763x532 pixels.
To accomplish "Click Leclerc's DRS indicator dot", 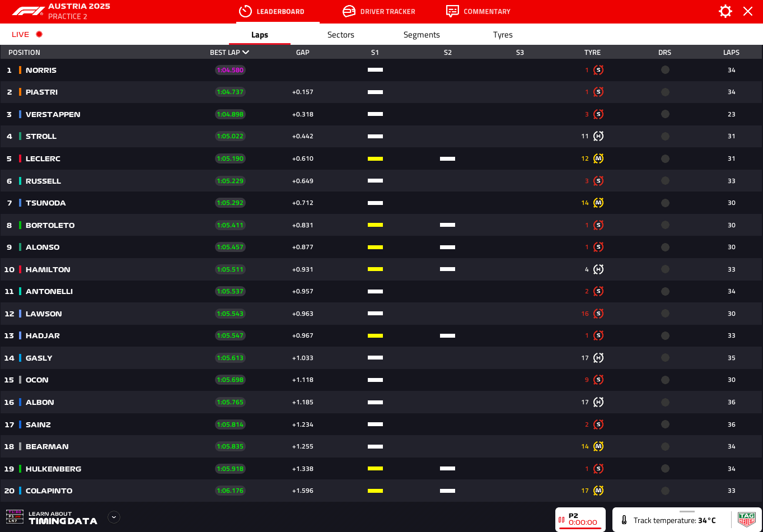I will tap(665, 158).
